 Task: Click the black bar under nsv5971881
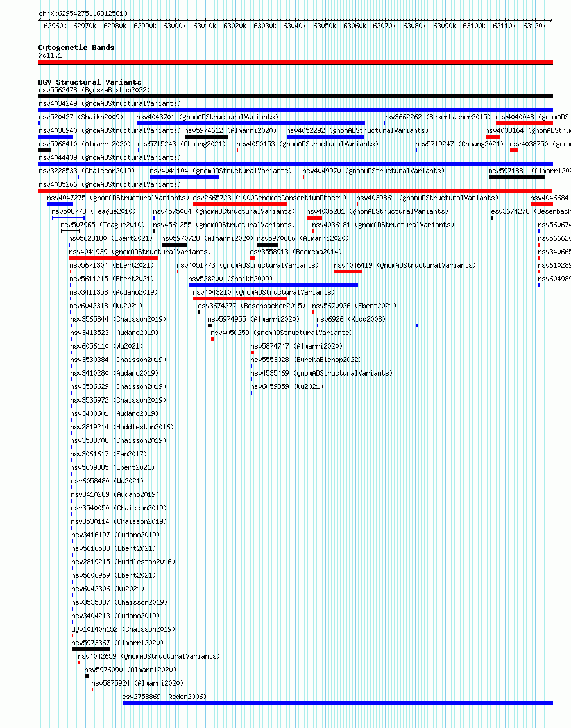click(516, 177)
